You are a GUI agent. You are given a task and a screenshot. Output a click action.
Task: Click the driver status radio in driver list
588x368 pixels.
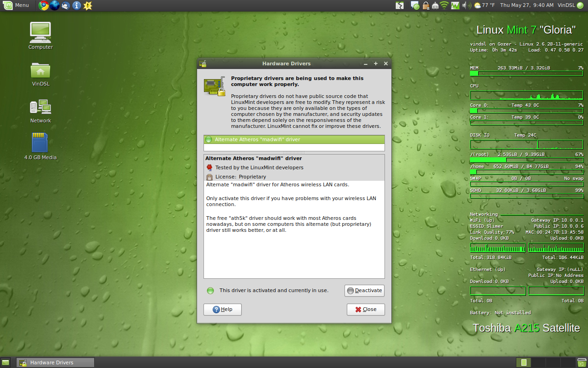coord(209,139)
